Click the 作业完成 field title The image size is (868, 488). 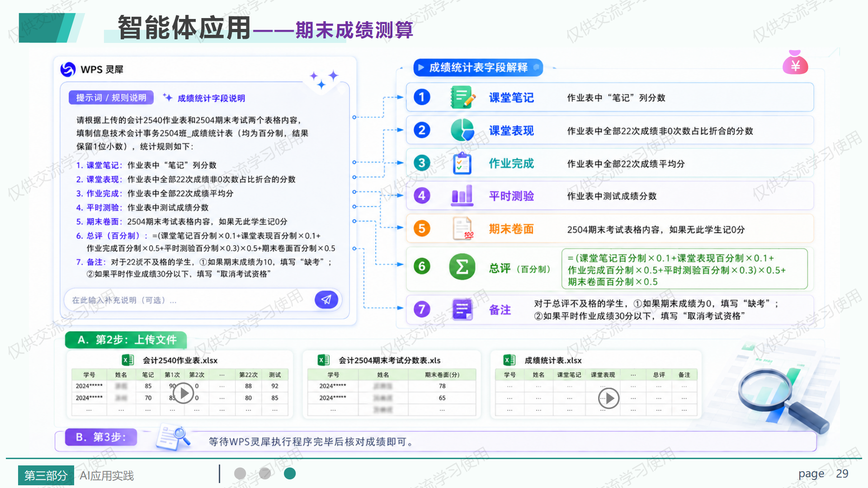coord(511,163)
